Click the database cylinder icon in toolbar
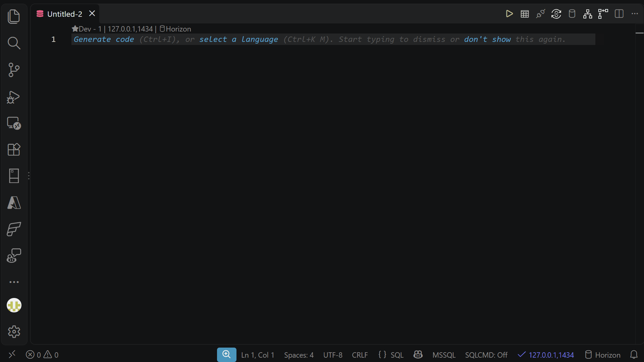Image resolution: width=644 pixels, height=362 pixels. [572, 14]
